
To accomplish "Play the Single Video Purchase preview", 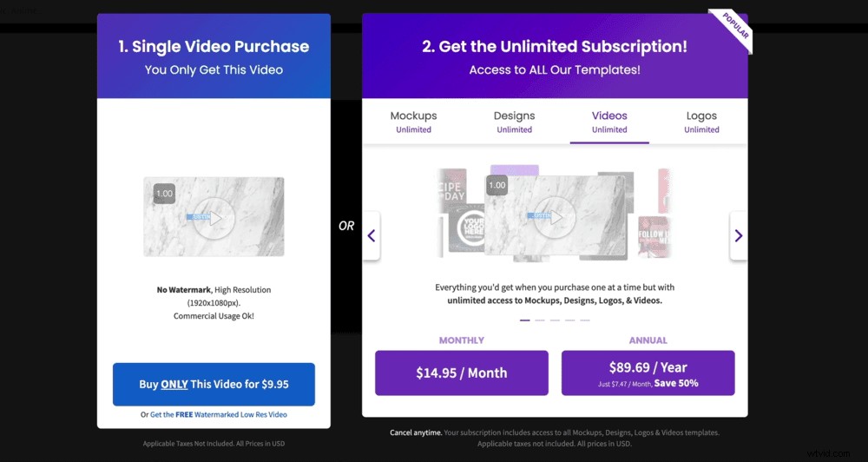I will 214,217.
